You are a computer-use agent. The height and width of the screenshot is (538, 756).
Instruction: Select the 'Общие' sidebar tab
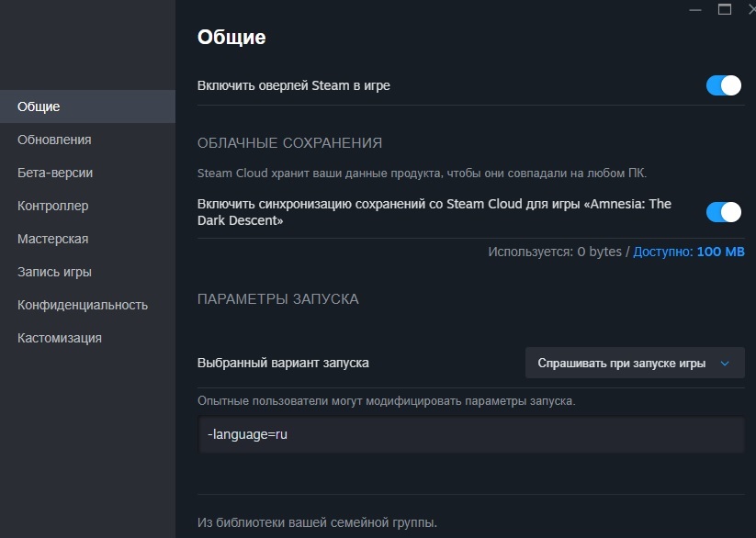[39, 106]
